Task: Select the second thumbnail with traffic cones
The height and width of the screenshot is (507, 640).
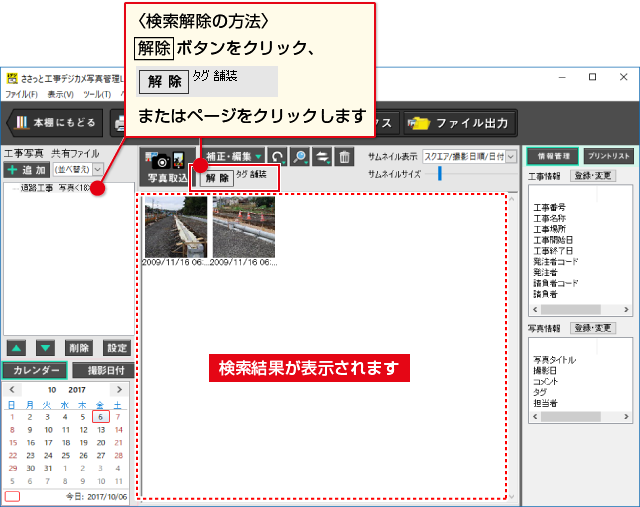Action: (244, 227)
